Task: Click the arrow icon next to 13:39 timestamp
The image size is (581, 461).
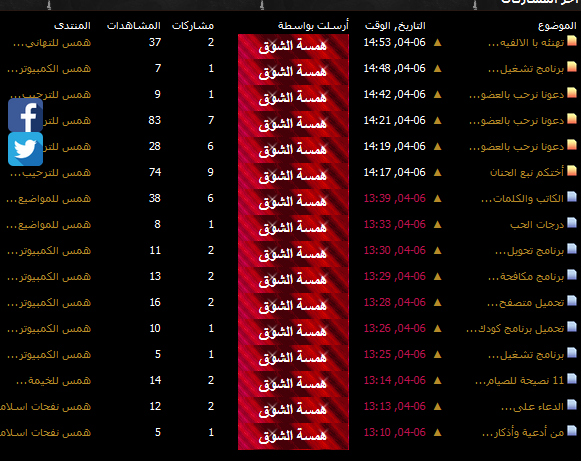Action: (438, 198)
